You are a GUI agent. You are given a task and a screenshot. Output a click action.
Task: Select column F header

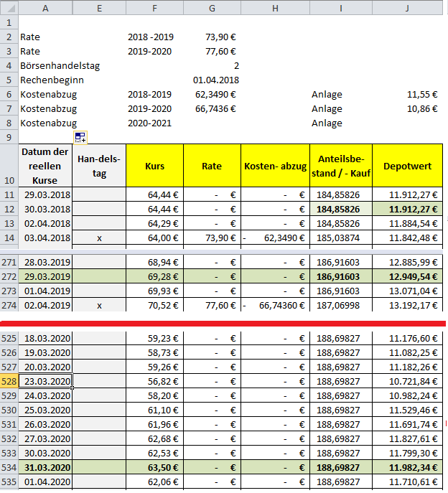[x=154, y=8]
